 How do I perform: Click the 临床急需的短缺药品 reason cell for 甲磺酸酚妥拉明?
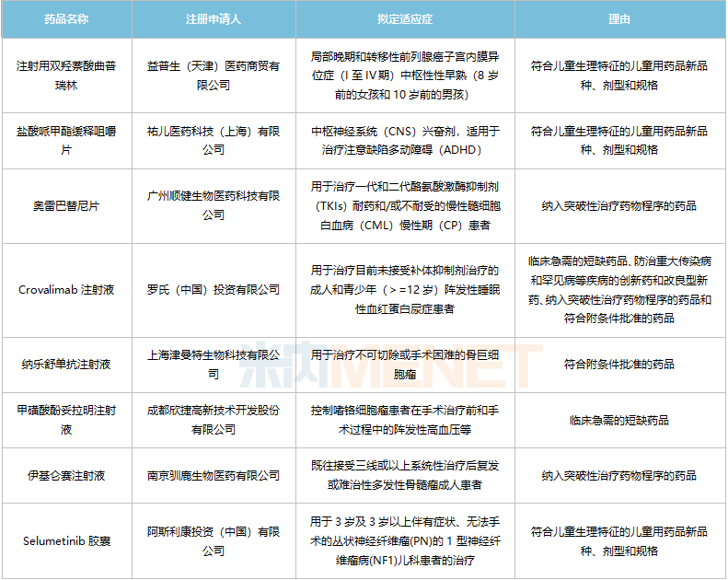coord(619,421)
